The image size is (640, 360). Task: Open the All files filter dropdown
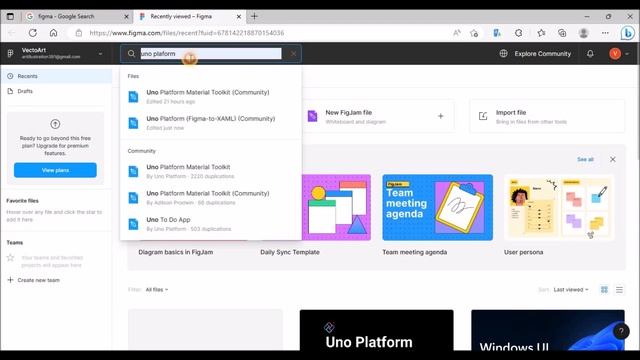point(157,289)
